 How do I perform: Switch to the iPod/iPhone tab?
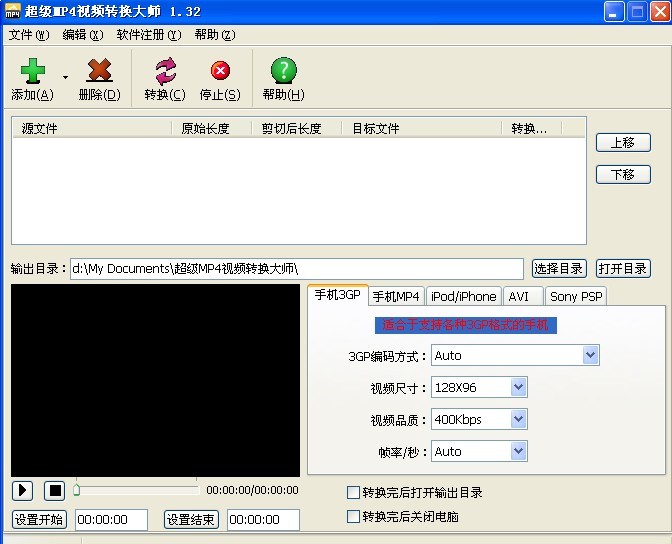[x=463, y=296]
